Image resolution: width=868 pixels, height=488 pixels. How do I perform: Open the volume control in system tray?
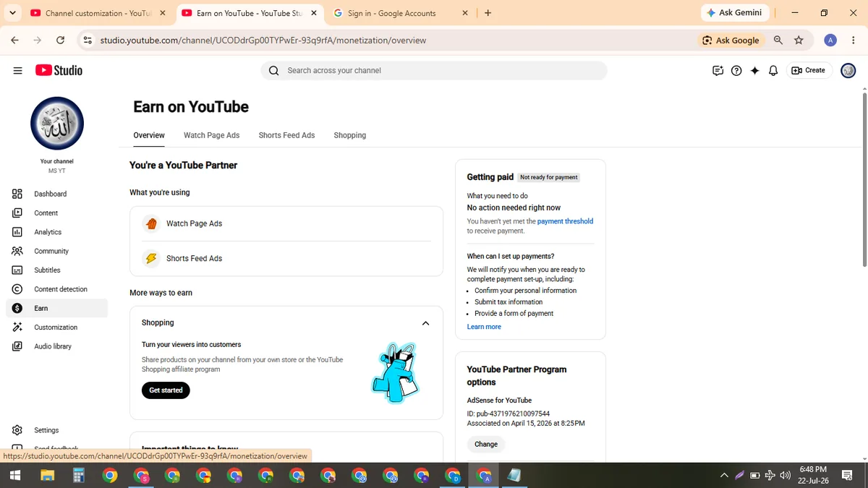point(785,475)
